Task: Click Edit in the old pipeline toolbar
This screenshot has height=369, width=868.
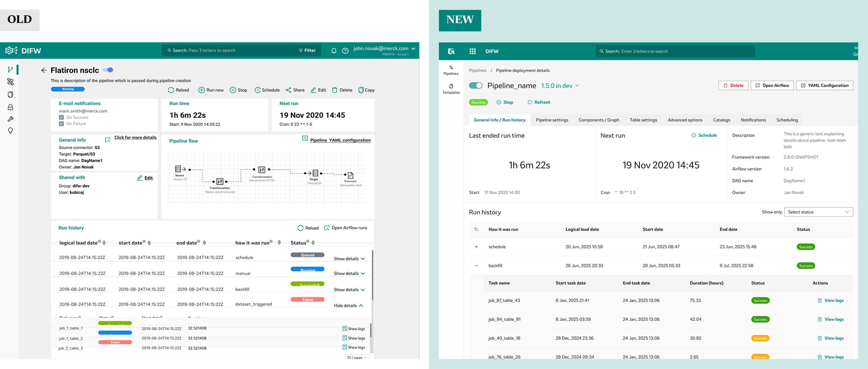Action: pyautogui.click(x=318, y=90)
